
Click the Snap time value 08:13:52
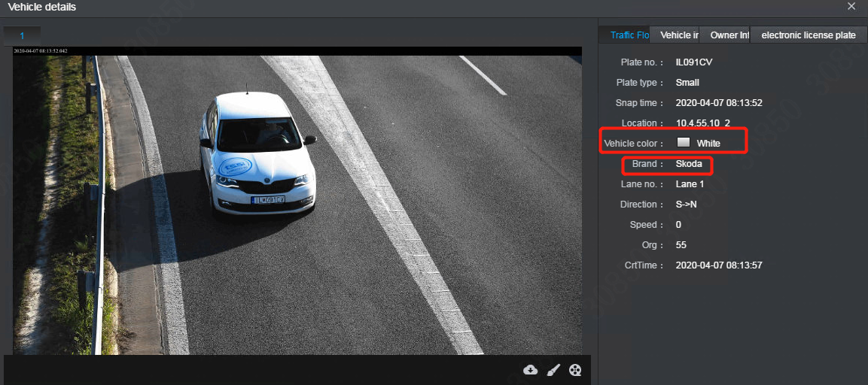click(x=719, y=103)
